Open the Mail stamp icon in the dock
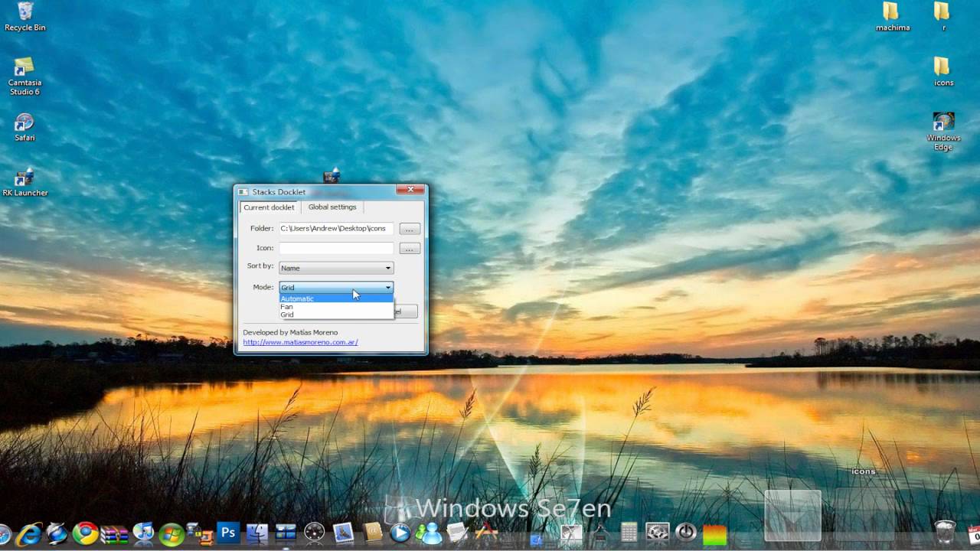 [341, 533]
